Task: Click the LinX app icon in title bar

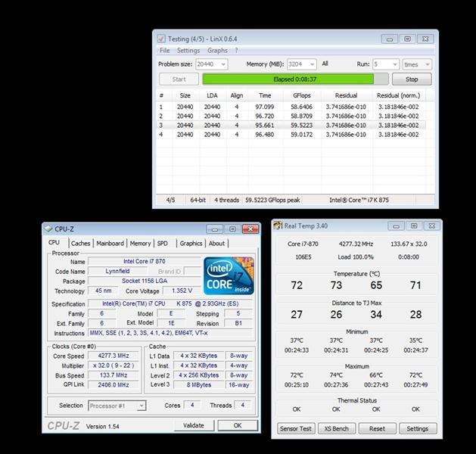Action: (x=160, y=39)
